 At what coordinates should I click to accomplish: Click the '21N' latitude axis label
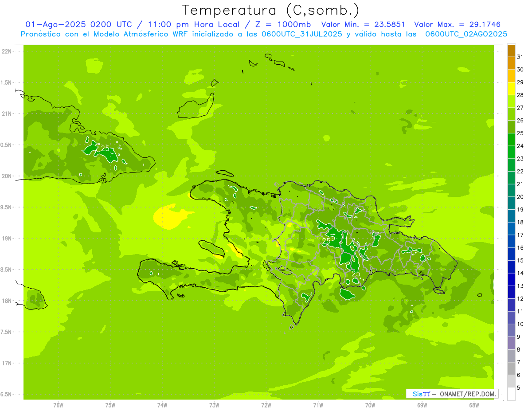pyautogui.click(x=6, y=114)
